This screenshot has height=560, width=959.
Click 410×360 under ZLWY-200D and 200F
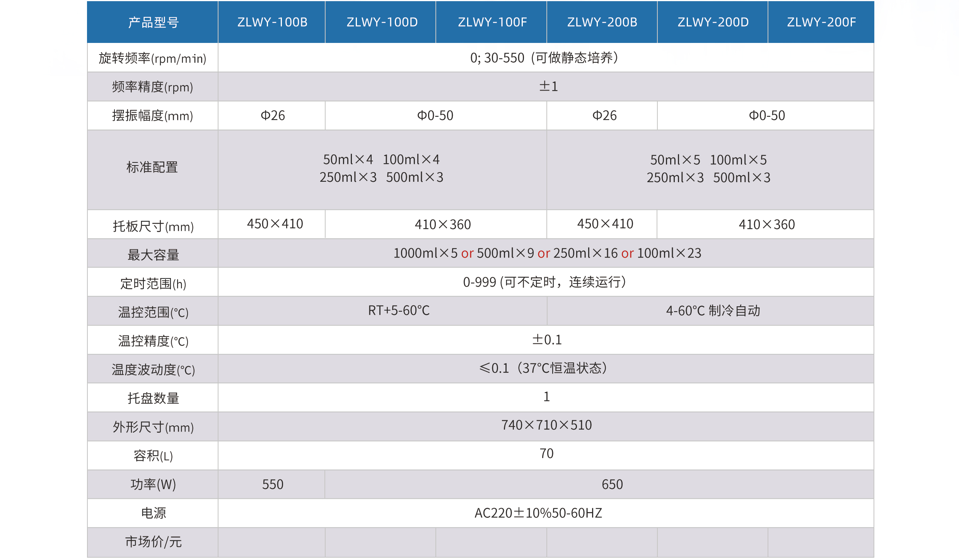point(767,225)
